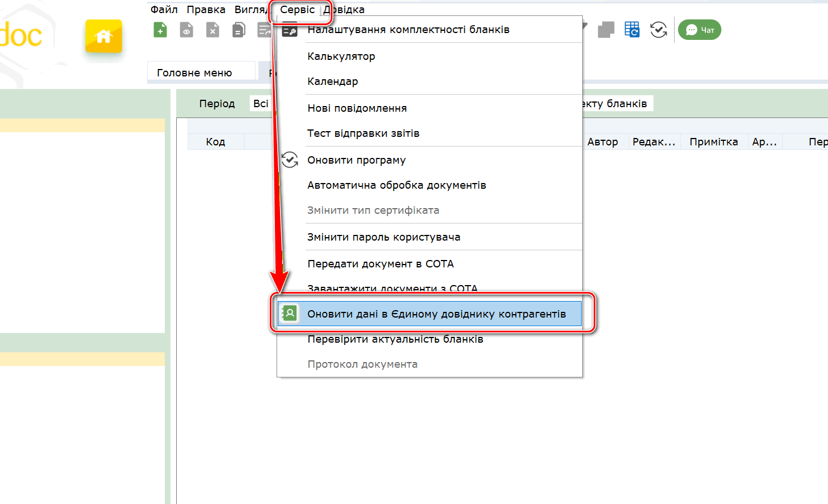Screen dimensions: 828x504
Task: Select Передати документ в СОТА
Action: [380, 264]
